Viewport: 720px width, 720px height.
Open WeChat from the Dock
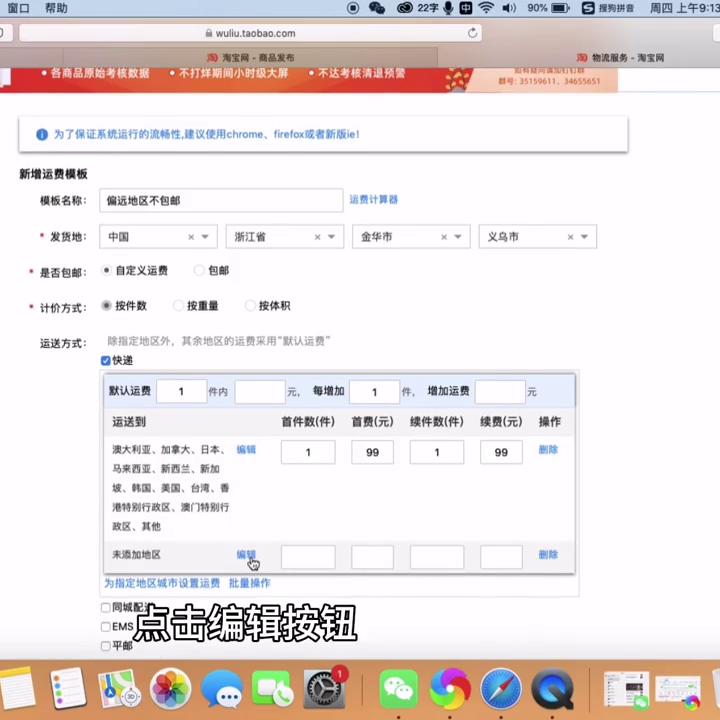(x=399, y=689)
